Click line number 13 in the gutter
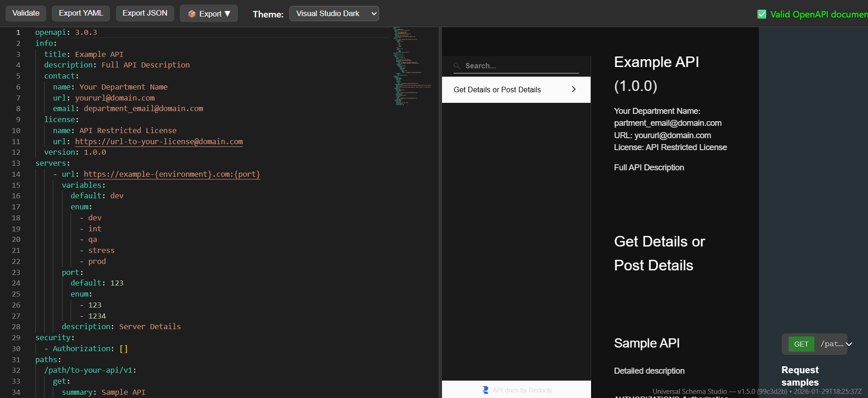The width and height of the screenshot is (868, 398). [16, 163]
